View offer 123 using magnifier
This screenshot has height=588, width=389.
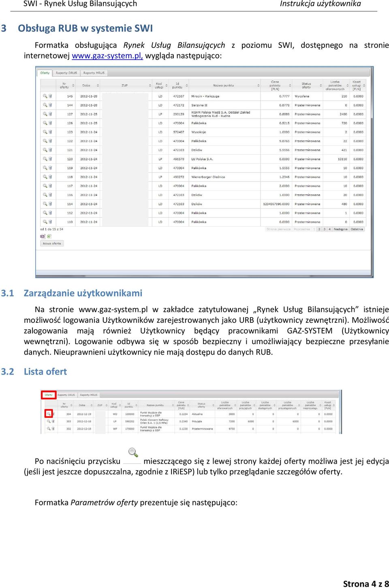(45, 132)
